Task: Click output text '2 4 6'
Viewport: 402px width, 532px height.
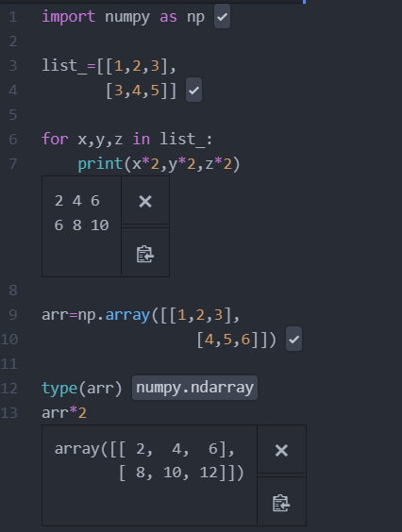Action: coord(77,201)
